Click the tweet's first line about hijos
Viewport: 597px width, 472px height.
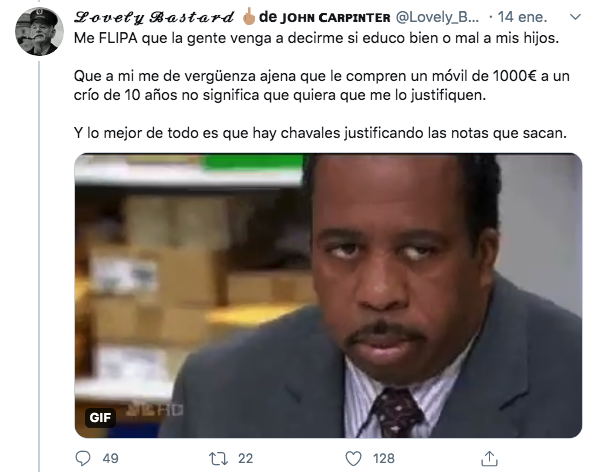point(316,38)
